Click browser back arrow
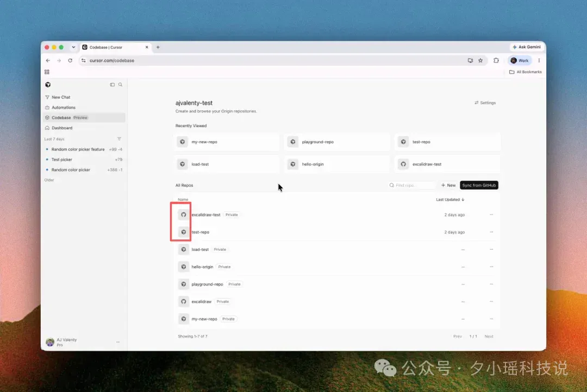This screenshot has height=392, width=587. [x=48, y=61]
